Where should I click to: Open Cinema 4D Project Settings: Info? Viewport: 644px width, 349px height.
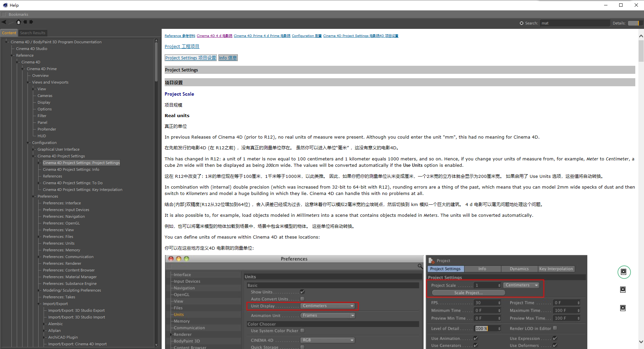pos(71,169)
